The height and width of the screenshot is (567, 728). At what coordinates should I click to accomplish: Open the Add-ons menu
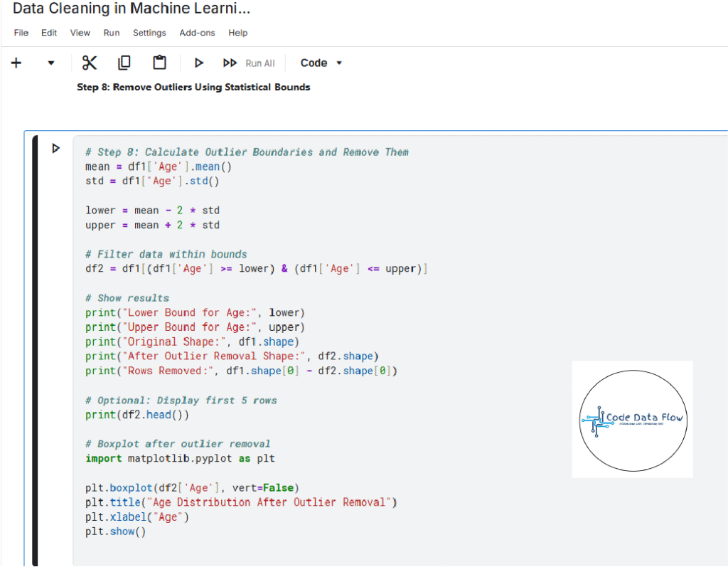click(x=197, y=33)
